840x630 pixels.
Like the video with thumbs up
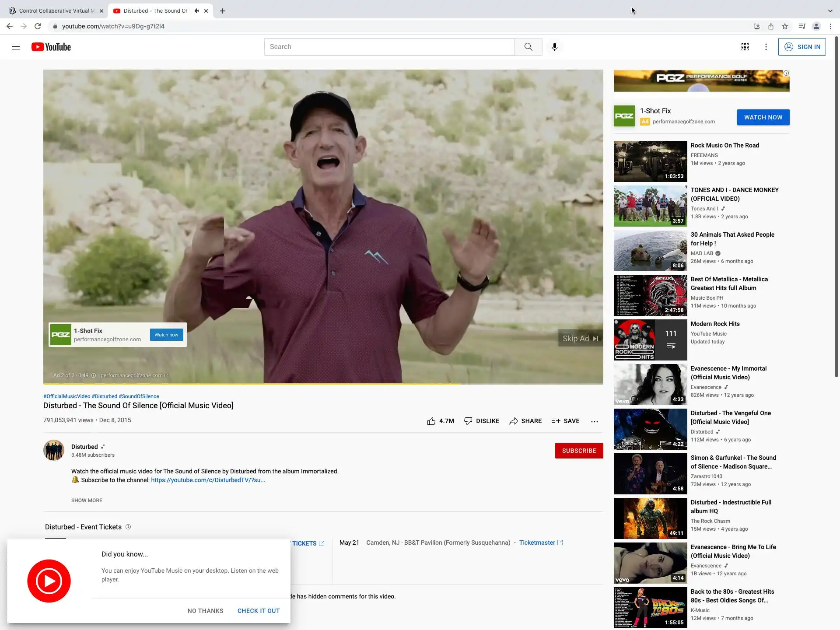click(431, 421)
